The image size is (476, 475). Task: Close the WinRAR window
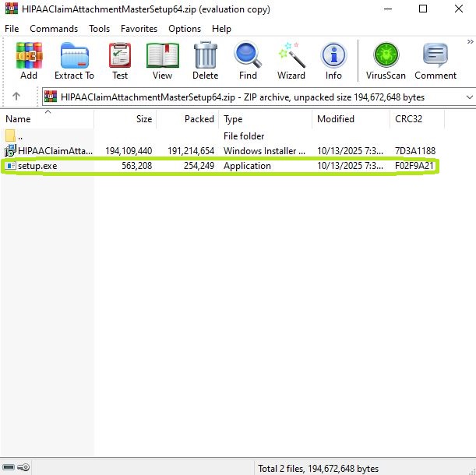[x=459, y=9]
